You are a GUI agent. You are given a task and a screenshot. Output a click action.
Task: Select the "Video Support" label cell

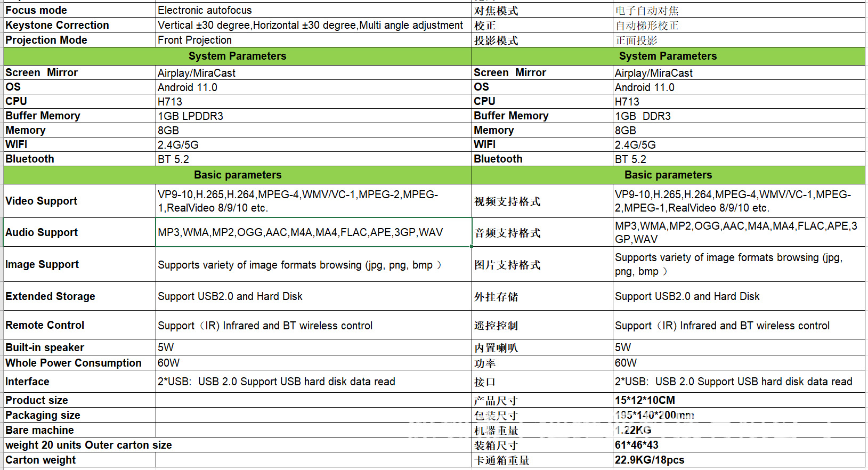79,201
